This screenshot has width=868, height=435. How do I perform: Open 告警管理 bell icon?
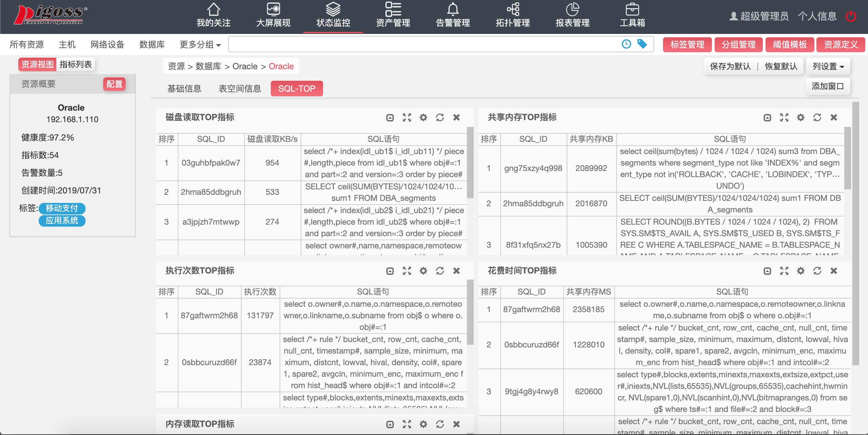[x=453, y=9]
